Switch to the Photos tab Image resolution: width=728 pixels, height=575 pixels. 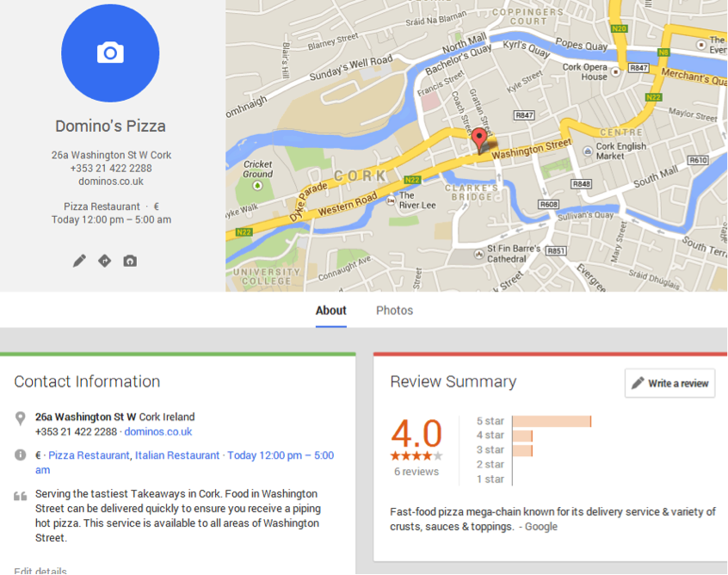click(x=394, y=310)
